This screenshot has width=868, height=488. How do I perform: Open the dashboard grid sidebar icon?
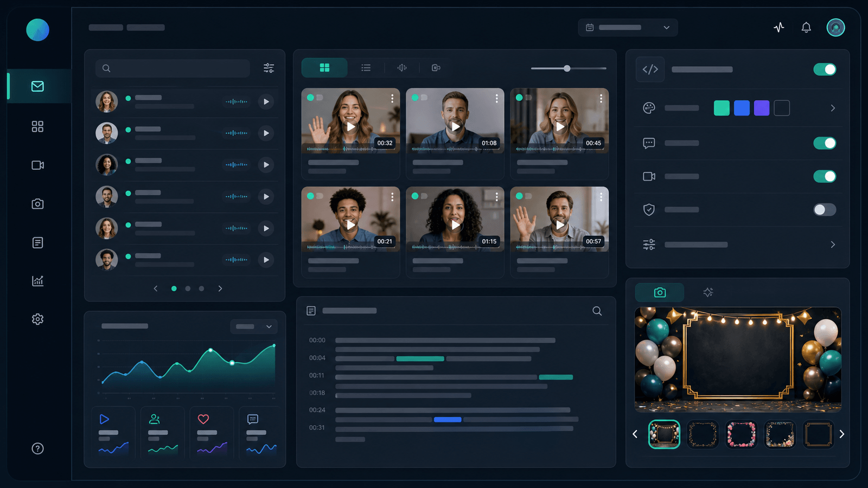37,126
